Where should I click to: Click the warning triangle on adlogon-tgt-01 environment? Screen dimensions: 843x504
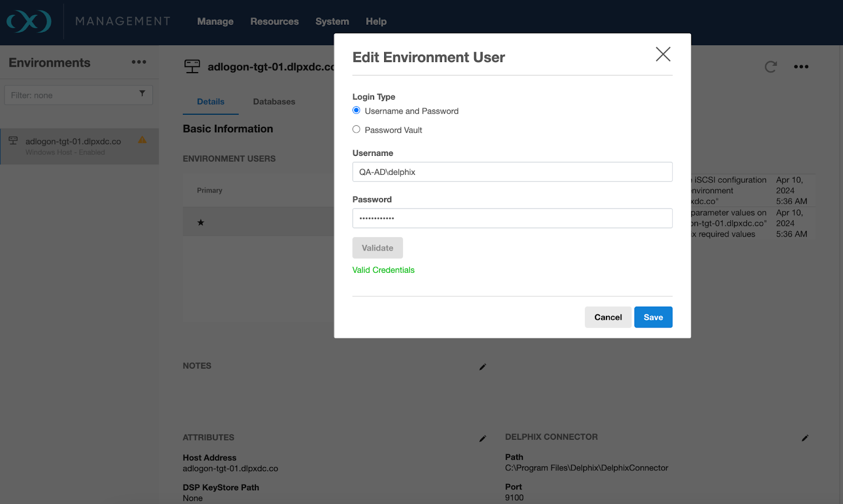[142, 140]
